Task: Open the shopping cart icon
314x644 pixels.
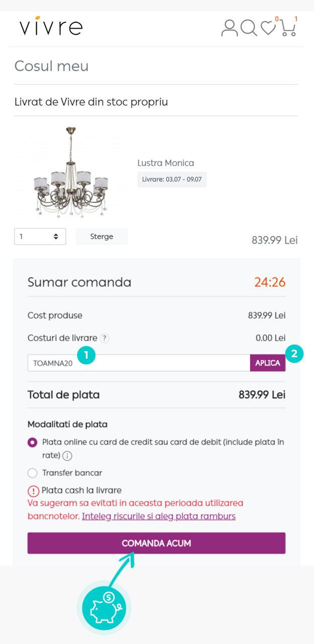Action: click(288, 28)
